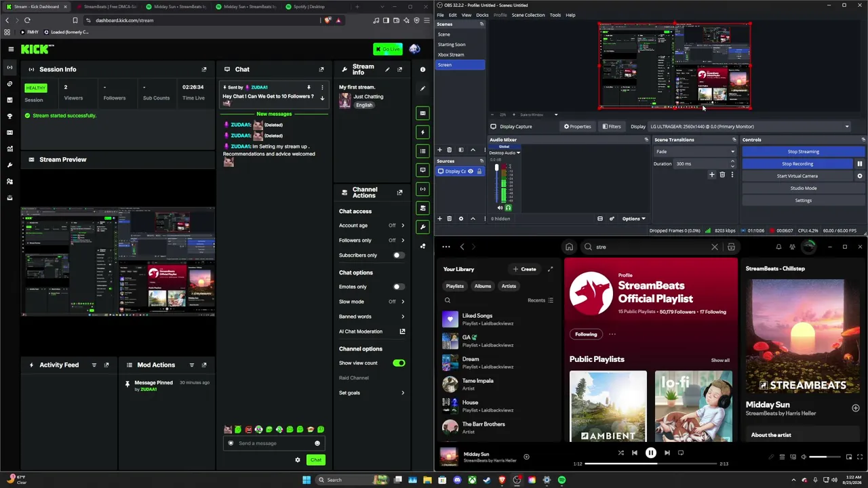Skip to next Spotify track
The width and height of the screenshot is (868, 488).
point(667,453)
